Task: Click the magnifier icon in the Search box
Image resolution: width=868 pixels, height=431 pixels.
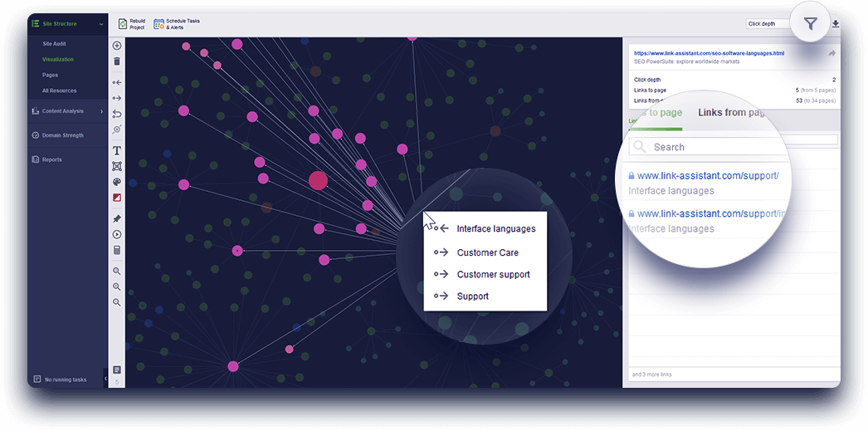Action: [x=639, y=147]
